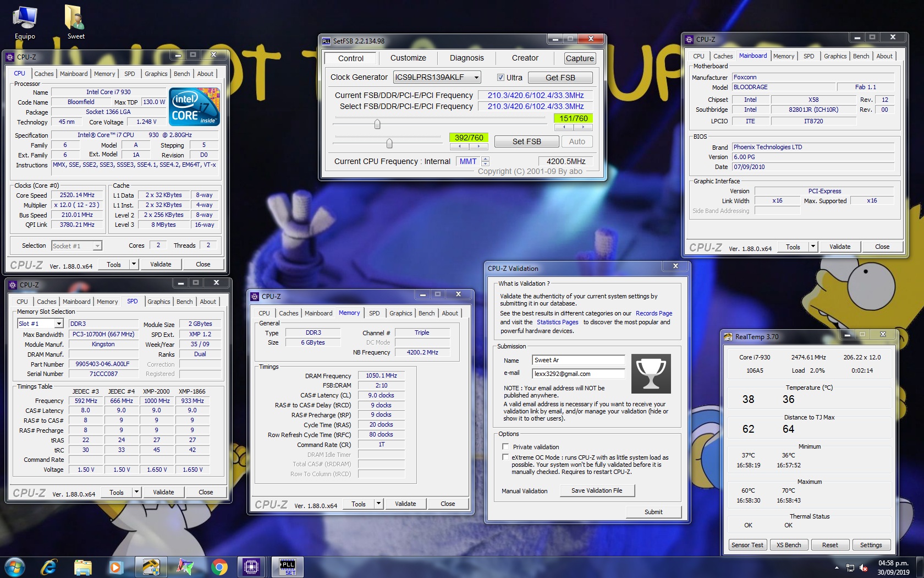
Task: Open the Tools arrow in the Memory window
Action: click(x=378, y=504)
